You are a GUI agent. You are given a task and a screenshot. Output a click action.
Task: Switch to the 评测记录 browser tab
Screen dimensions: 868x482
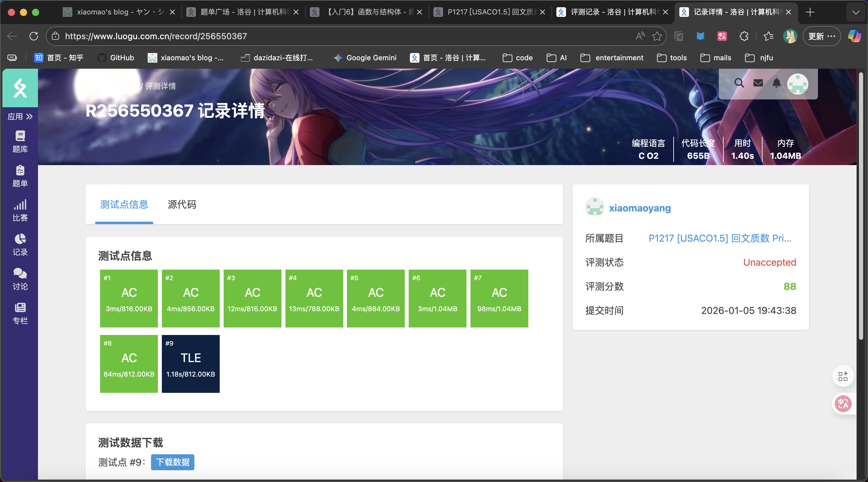[613, 12]
